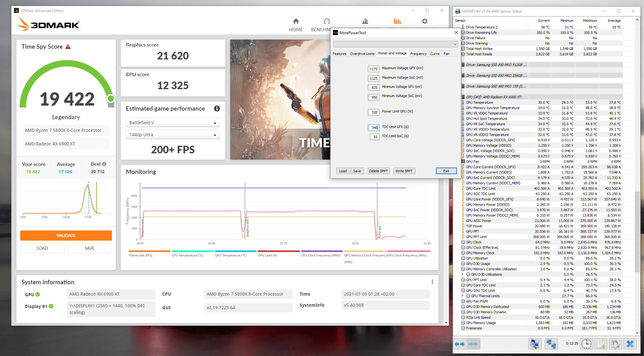Screen dimensions: 644x356
Task: Click HWiNFO networked computers icon
Action: [x=551, y=344]
